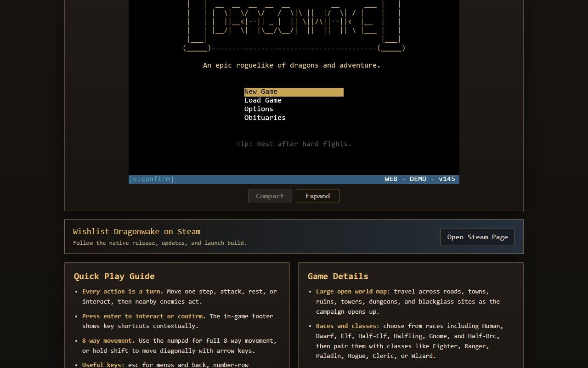Click 'Press enter to interact or confirm.' text
This screenshot has height=368, width=588.
pyautogui.click(x=144, y=316)
